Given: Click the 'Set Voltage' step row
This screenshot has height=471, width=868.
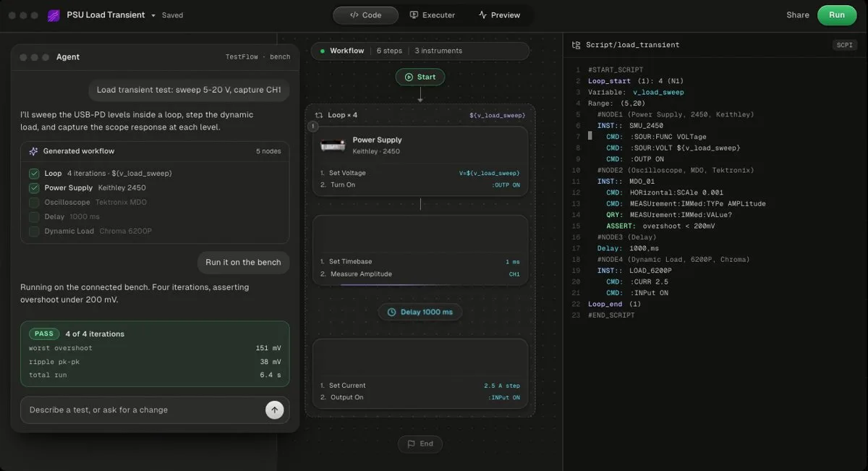Looking at the screenshot, I should point(420,173).
